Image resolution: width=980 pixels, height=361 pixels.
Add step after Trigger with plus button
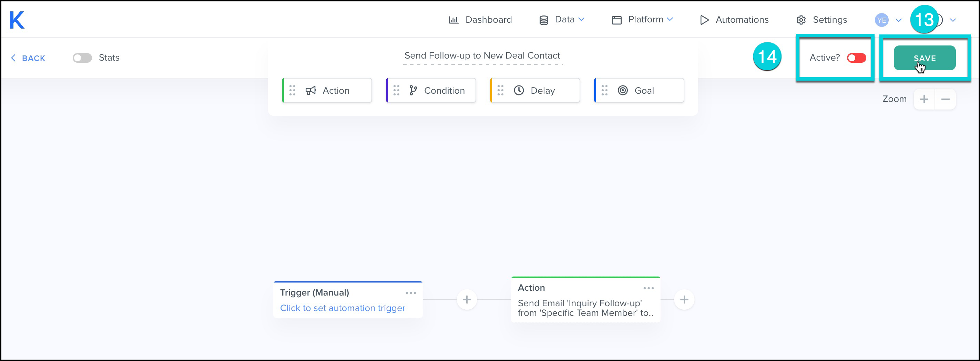point(467,300)
